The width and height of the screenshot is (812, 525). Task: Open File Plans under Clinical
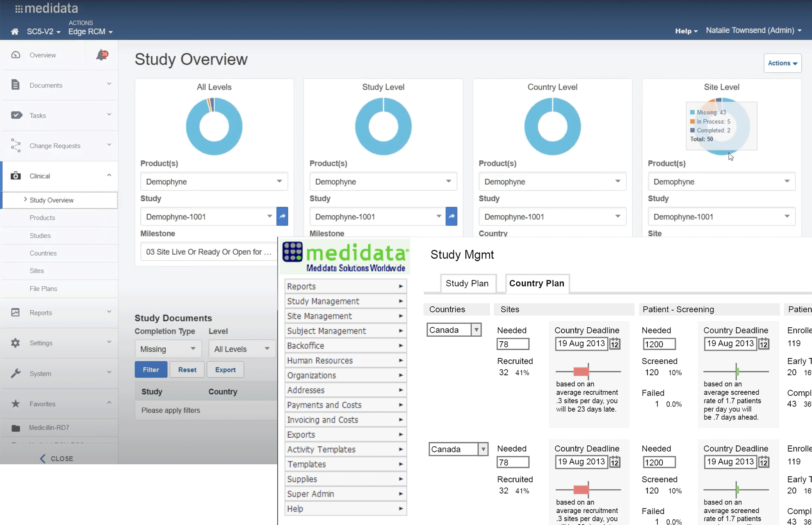click(x=43, y=289)
